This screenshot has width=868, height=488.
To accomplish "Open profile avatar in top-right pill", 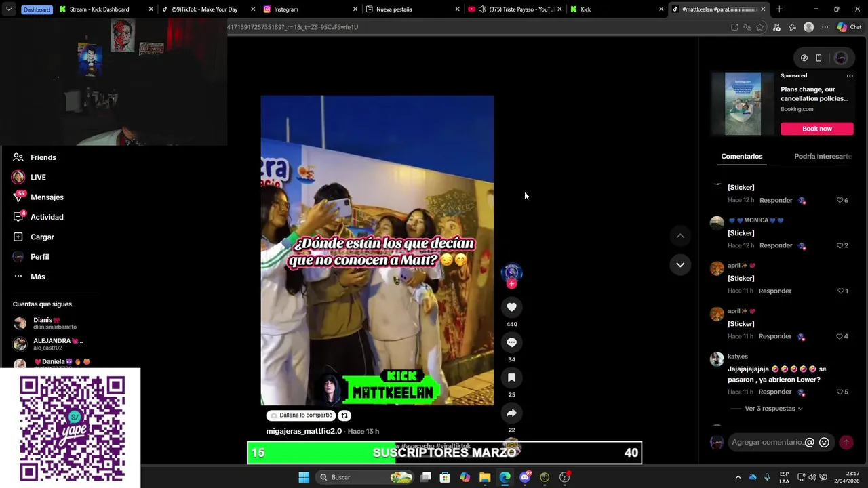I will (841, 58).
